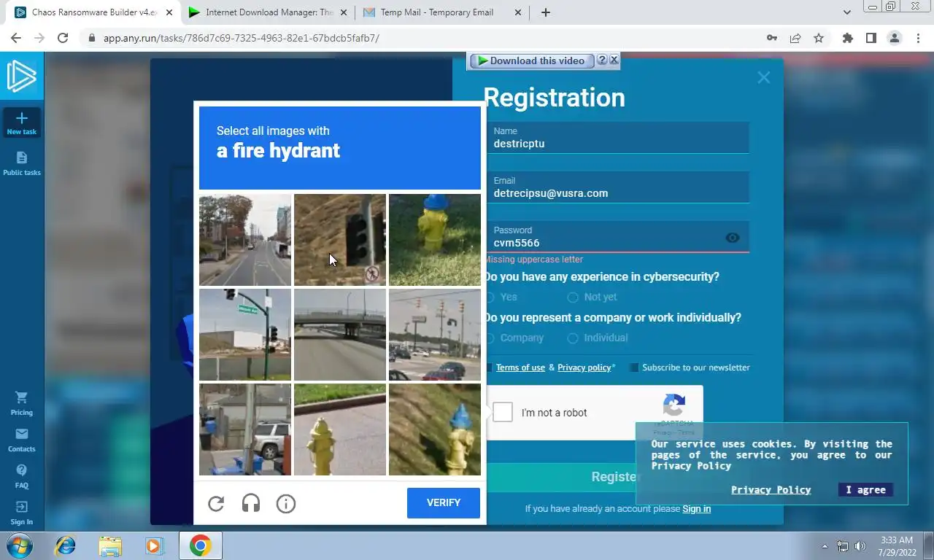Click the address bar URL

pos(241,38)
